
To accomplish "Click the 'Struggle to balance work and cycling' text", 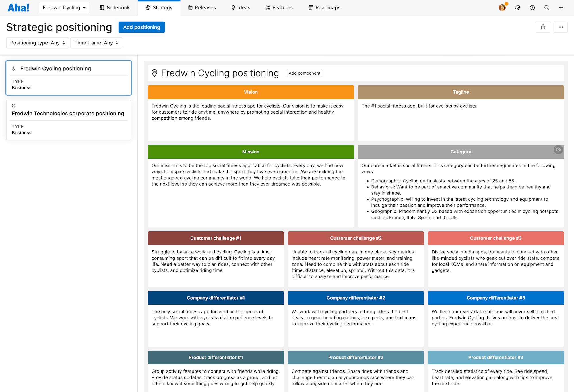I will coord(213,261).
